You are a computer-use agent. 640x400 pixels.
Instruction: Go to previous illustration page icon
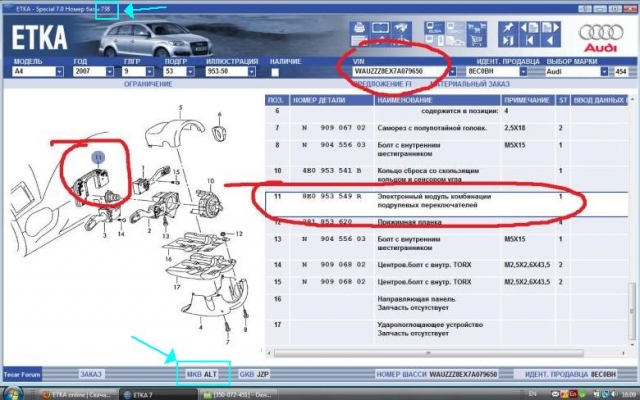(x=529, y=28)
